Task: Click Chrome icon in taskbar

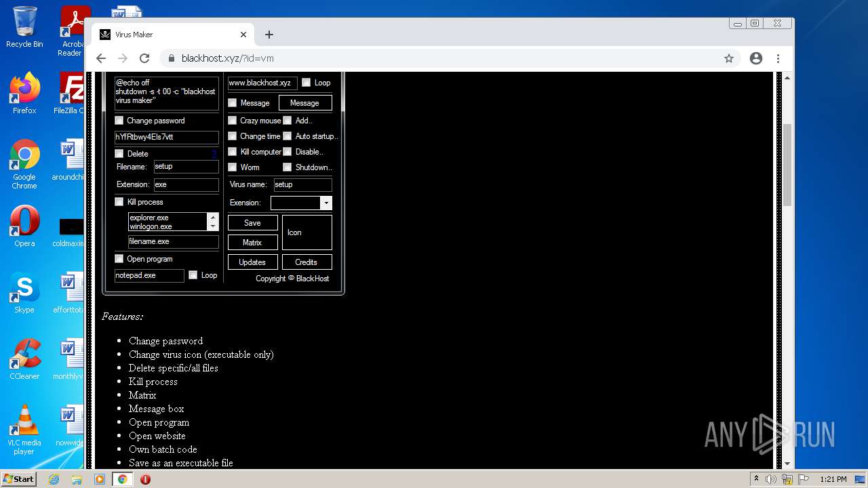Action: pyautogui.click(x=122, y=479)
